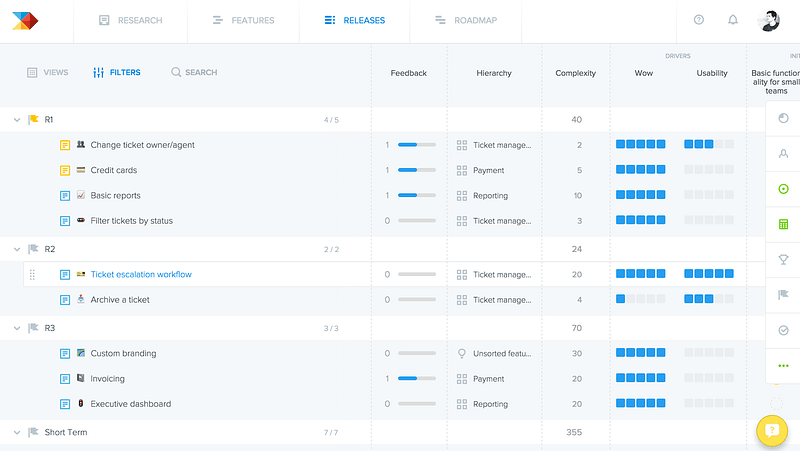800x451 pixels.
Task: Open Ticket escalation workflow feature
Action: click(x=141, y=274)
